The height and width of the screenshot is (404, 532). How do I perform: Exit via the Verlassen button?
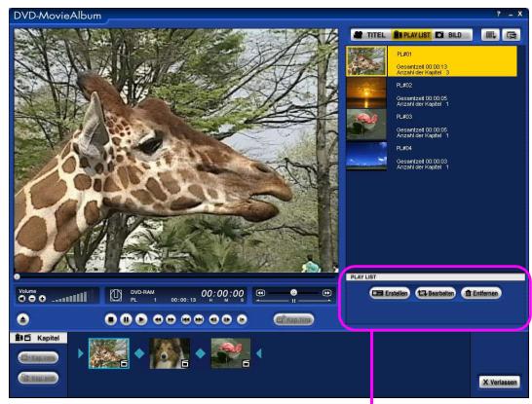pos(500,383)
